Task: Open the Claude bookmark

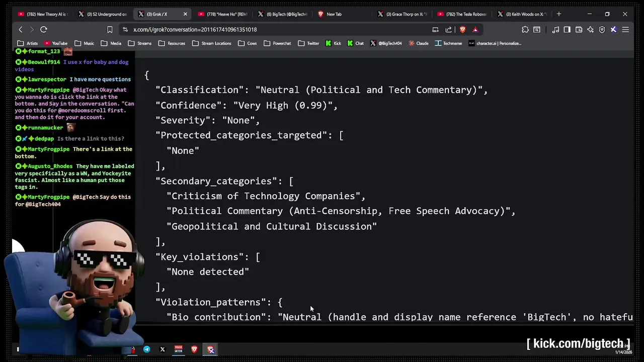Action: pos(418,43)
